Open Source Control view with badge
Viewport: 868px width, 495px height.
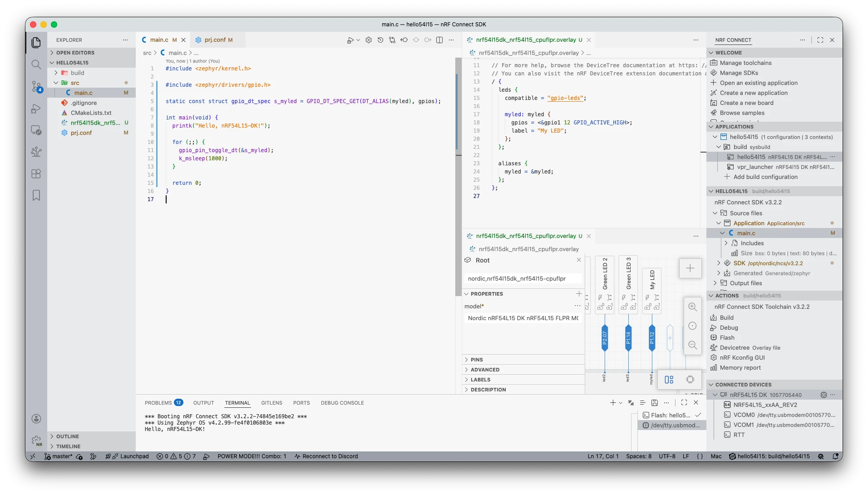[x=36, y=86]
